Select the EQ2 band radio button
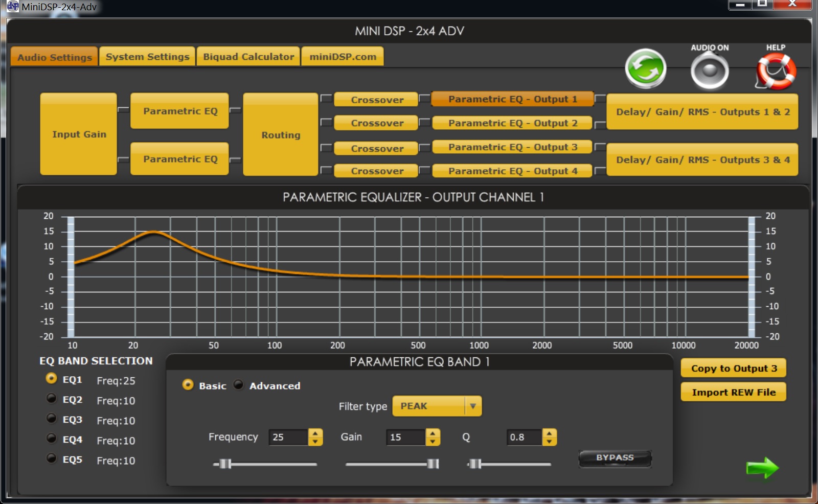Viewport: 818px width, 504px height. tap(51, 398)
